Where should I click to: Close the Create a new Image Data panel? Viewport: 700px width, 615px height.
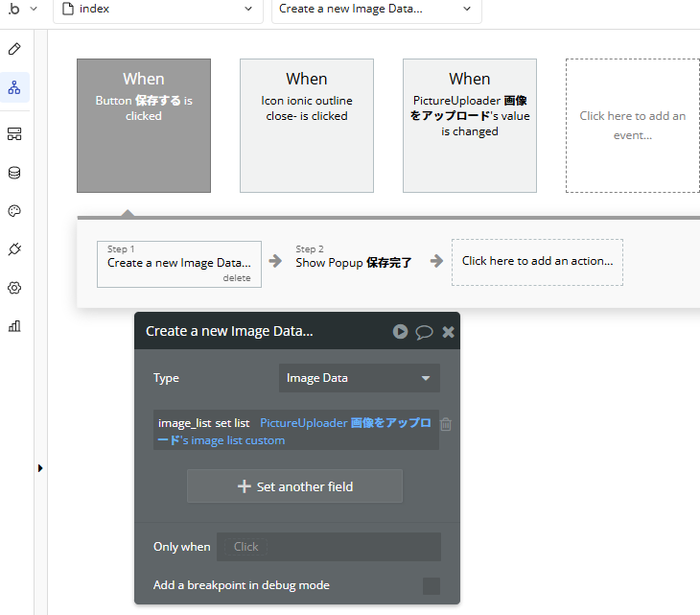tap(448, 332)
